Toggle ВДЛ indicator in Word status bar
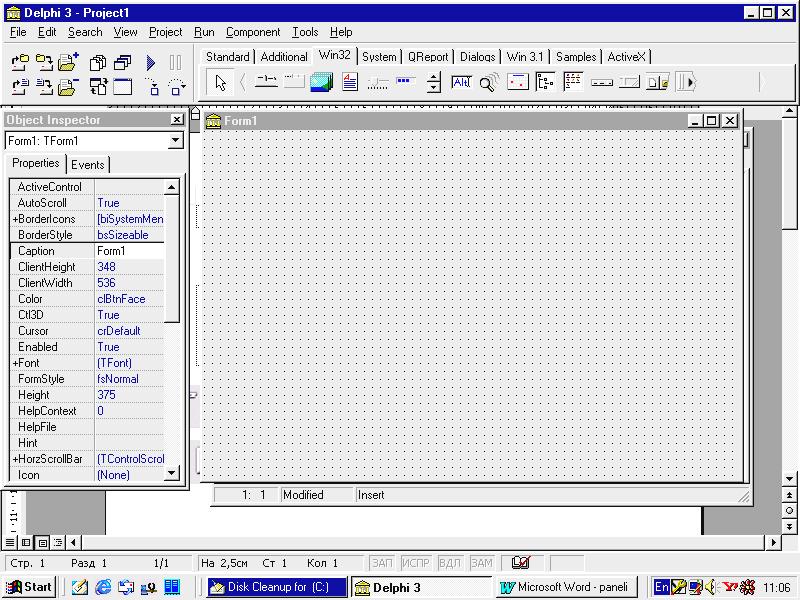Image resolution: width=800 pixels, height=600 pixels. pos(449,563)
